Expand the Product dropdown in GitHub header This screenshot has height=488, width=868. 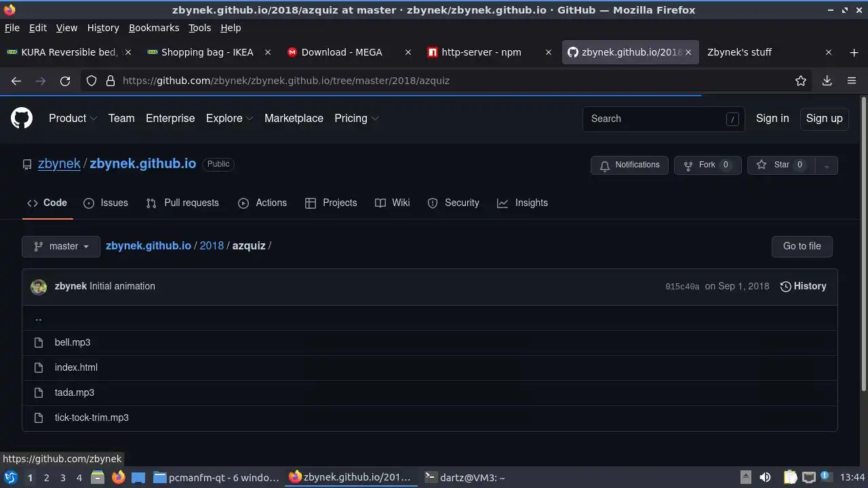pos(73,119)
